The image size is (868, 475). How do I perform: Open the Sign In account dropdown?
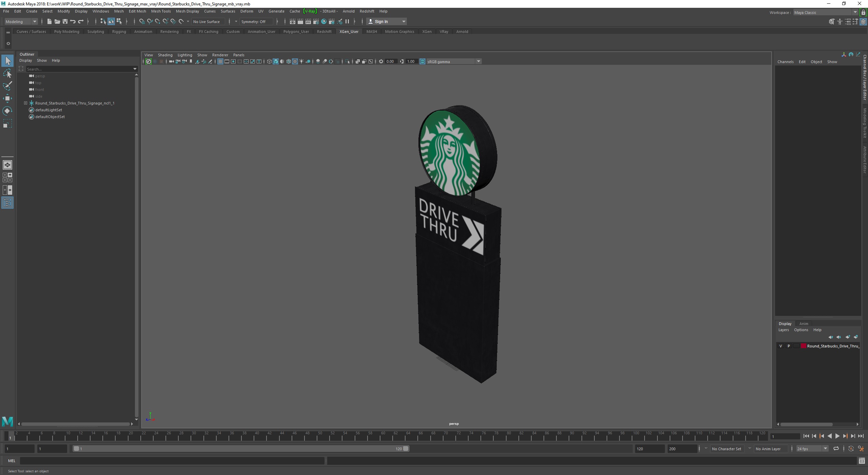(x=387, y=21)
